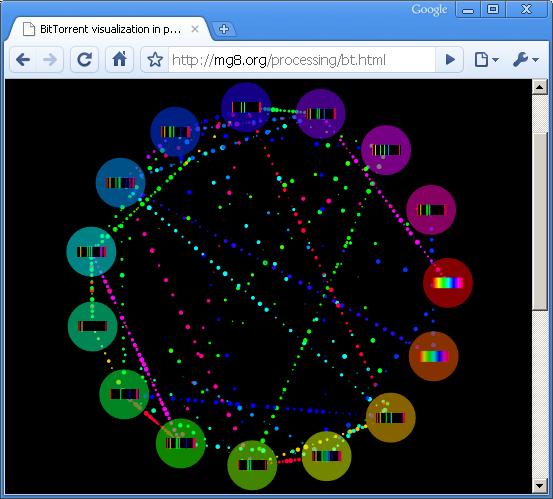The image size is (553, 499).
Task: Open the wrench settings menu
Action: 525,60
